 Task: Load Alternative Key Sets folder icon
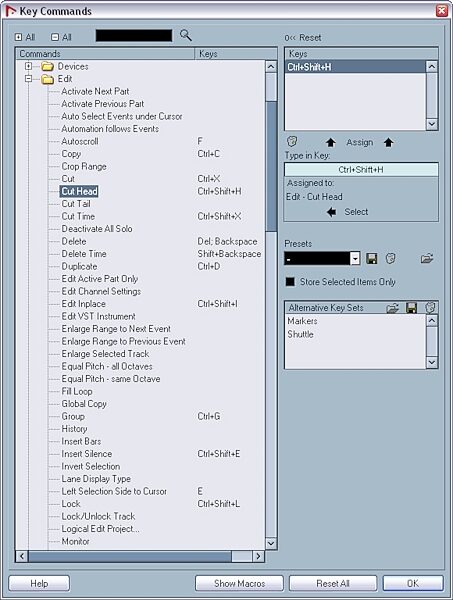(392, 308)
